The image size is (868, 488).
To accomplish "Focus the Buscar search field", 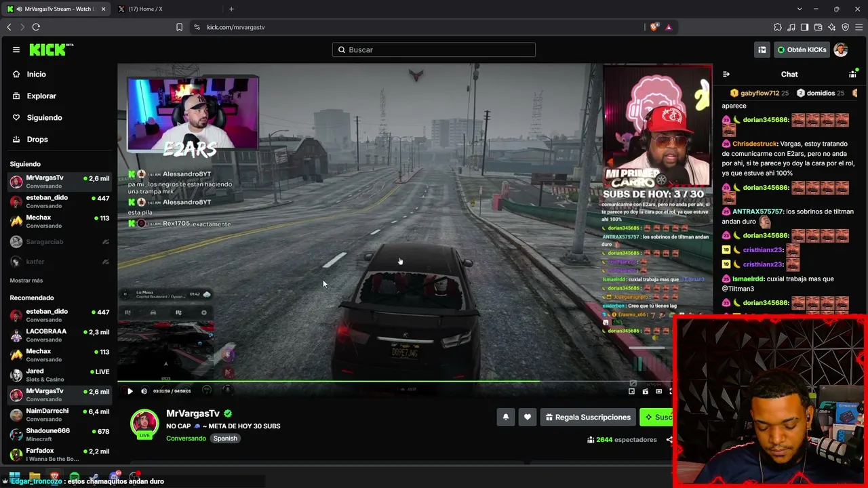I will pyautogui.click(x=434, y=49).
